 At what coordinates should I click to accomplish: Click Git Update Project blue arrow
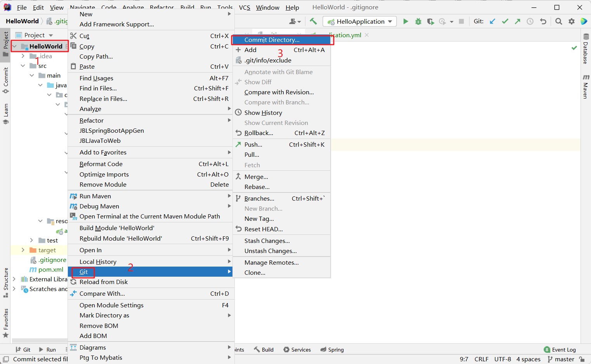point(492,21)
